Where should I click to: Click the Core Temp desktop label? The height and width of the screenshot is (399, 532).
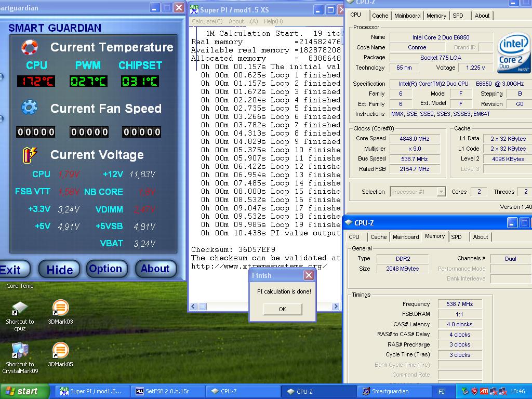(20, 286)
